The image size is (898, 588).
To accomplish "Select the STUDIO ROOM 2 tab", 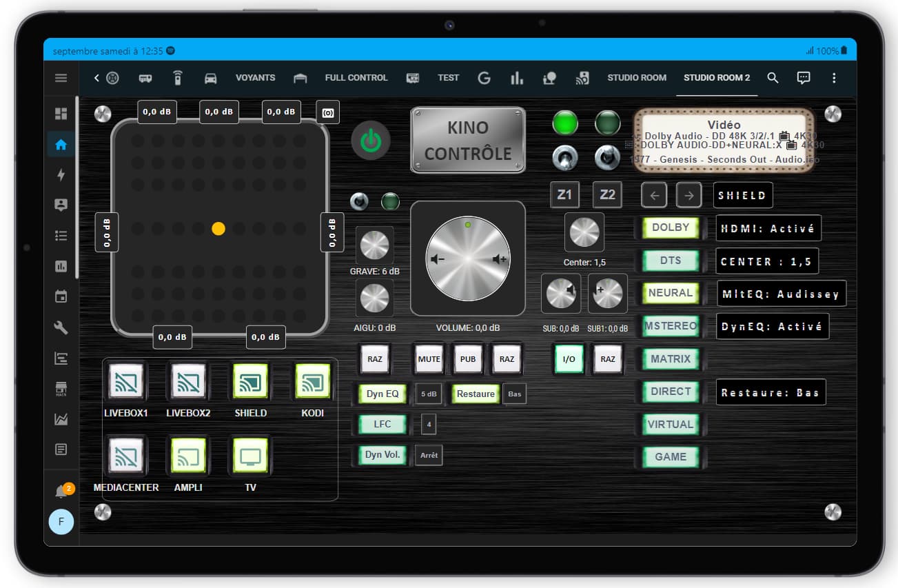I will [717, 78].
